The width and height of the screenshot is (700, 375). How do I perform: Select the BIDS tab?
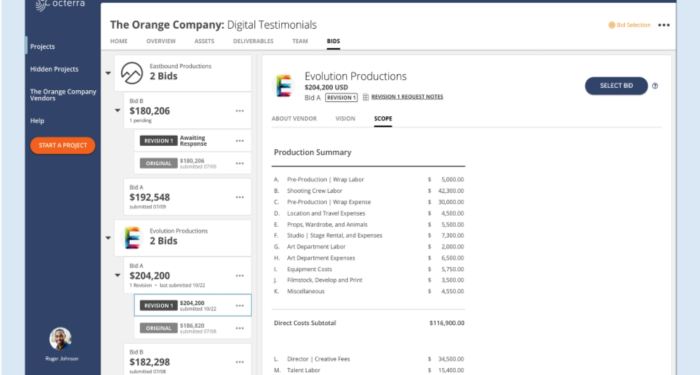point(333,41)
